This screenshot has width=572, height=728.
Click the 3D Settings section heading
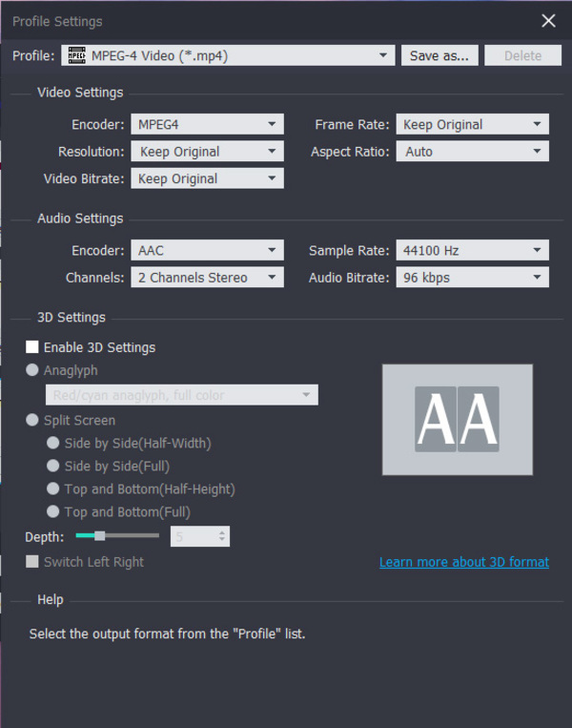click(x=71, y=317)
